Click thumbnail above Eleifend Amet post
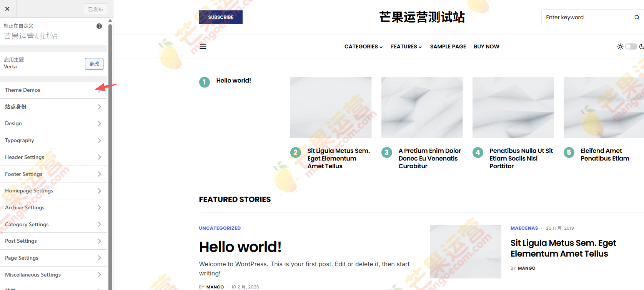The height and width of the screenshot is (290, 644). (x=604, y=107)
